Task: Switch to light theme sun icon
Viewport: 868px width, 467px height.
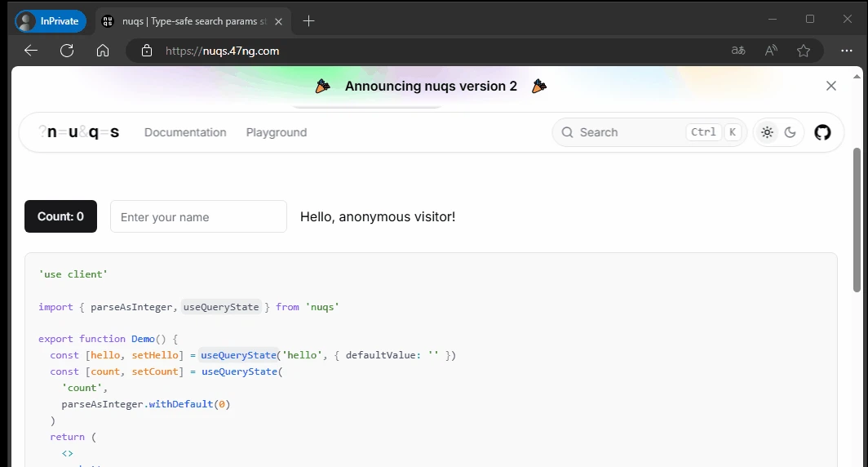Action: (767, 132)
